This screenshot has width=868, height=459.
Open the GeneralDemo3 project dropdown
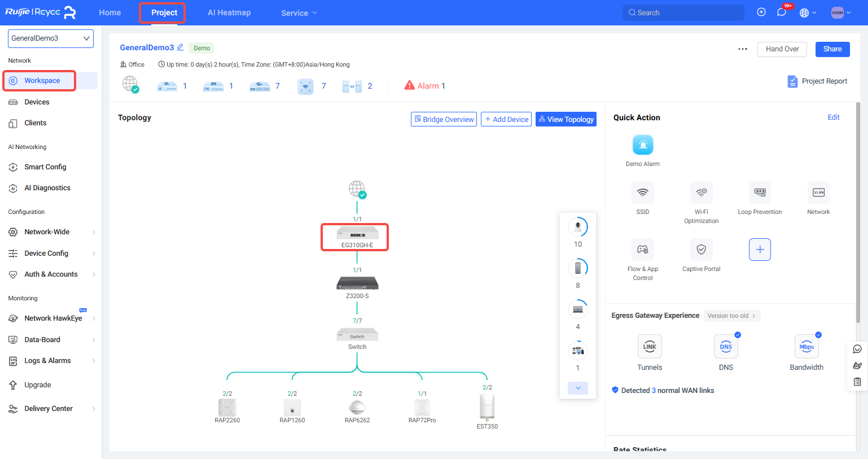click(51, 38)
